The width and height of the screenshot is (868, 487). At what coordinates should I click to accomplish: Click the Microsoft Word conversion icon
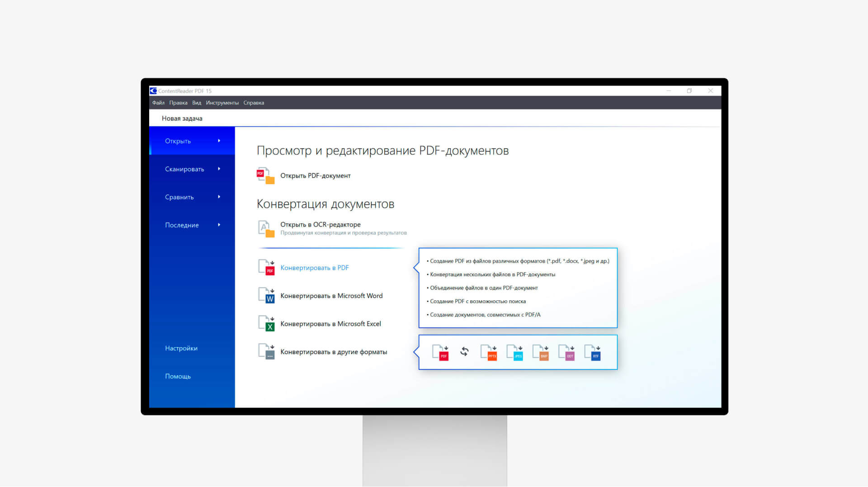tap(266, 296)
